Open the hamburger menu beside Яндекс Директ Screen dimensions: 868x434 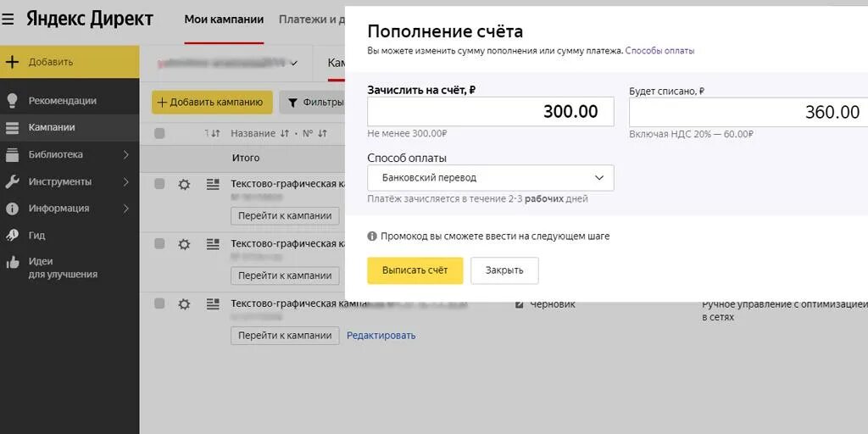click(x=8, y=19)
